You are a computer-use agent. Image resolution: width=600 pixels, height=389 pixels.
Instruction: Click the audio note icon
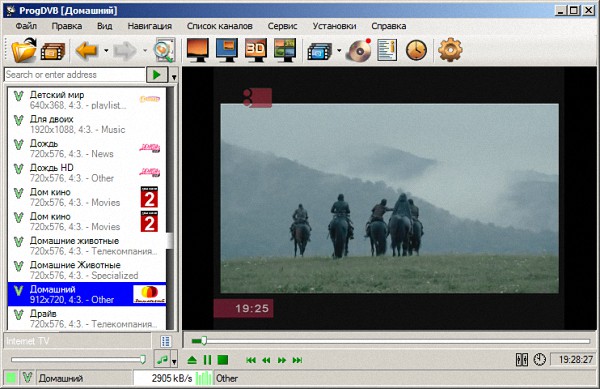(x=163, y=360)
